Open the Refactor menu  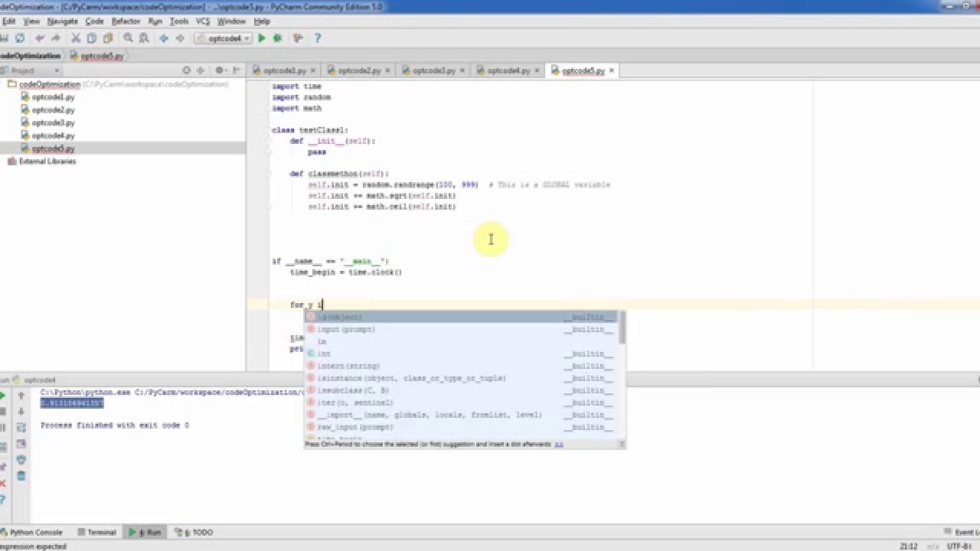(x=126, y=21)
